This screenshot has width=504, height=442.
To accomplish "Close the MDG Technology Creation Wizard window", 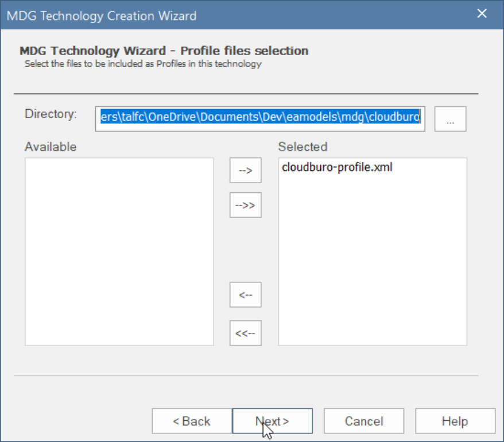I will tap(482, 14).
